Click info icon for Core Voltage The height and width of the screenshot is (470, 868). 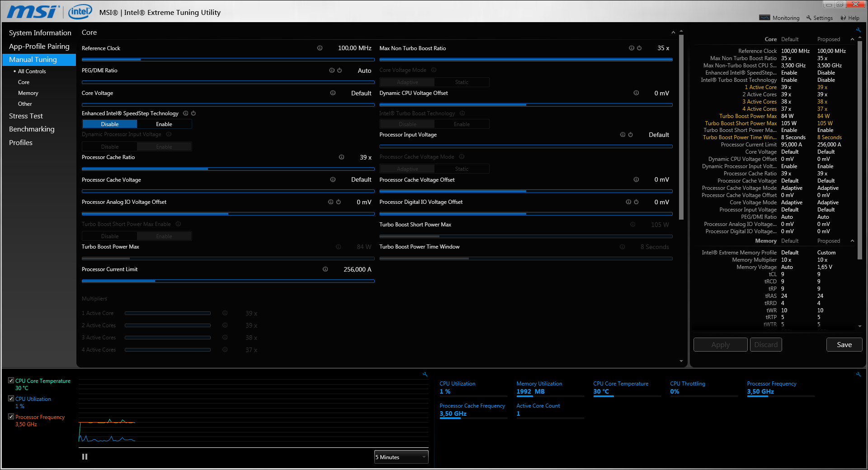click(x=333, y=93)
